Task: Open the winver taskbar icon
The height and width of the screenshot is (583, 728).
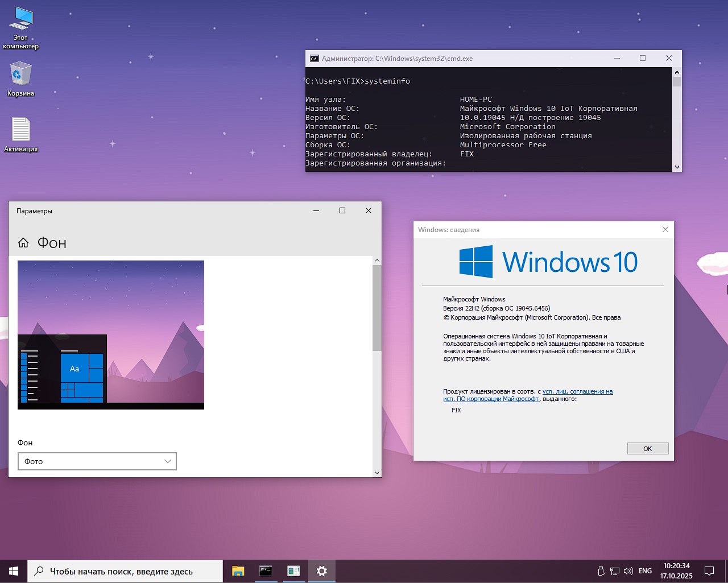Action: tap(293, 571)
